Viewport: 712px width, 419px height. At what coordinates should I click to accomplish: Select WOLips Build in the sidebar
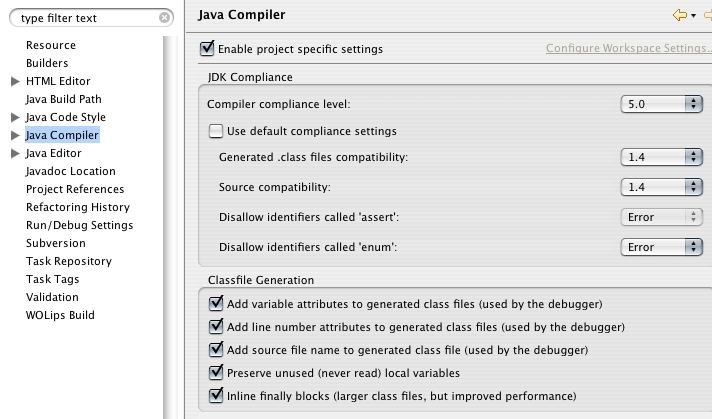[60, 315]
